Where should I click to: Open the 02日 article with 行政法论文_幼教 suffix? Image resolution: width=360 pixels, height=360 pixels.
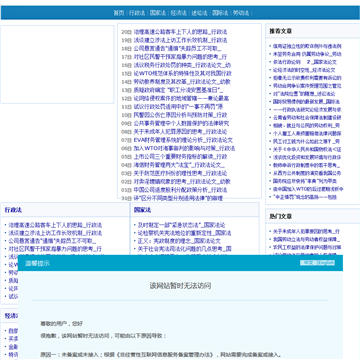(x=182, y=182)
